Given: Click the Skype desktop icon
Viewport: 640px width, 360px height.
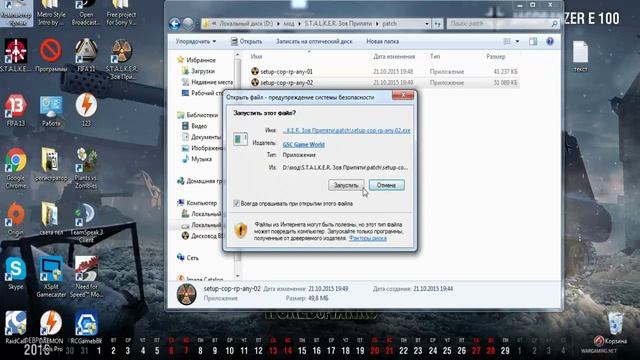Looking at the screenshot, I should (x=16, y=273).
